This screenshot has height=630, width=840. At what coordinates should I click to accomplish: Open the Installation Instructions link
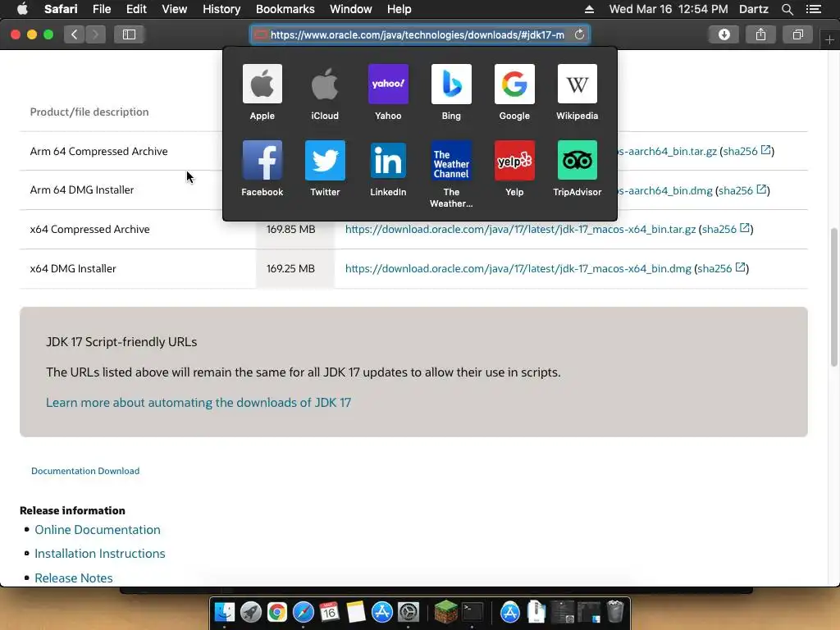point(99,554)
